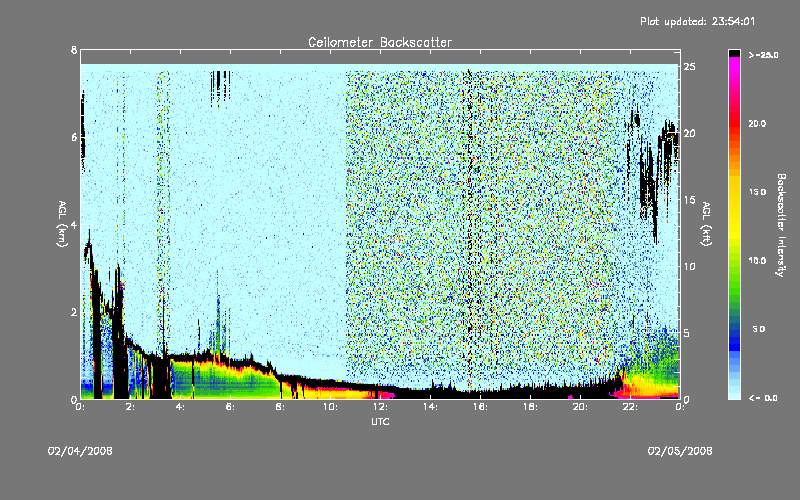The width and height of the screenshot is (800, 500).
Task: Click the "2:" hour tick on UTC axis
Action: (130, 407)
